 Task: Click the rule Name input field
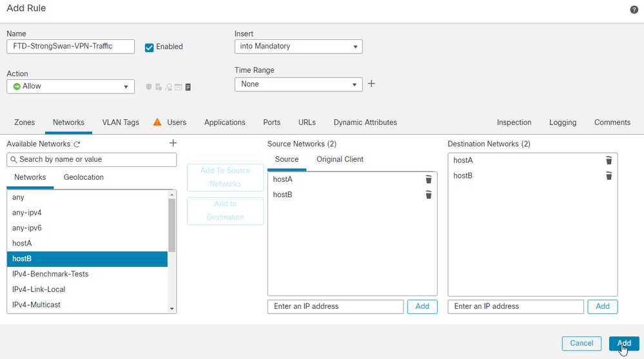point(71,46)
